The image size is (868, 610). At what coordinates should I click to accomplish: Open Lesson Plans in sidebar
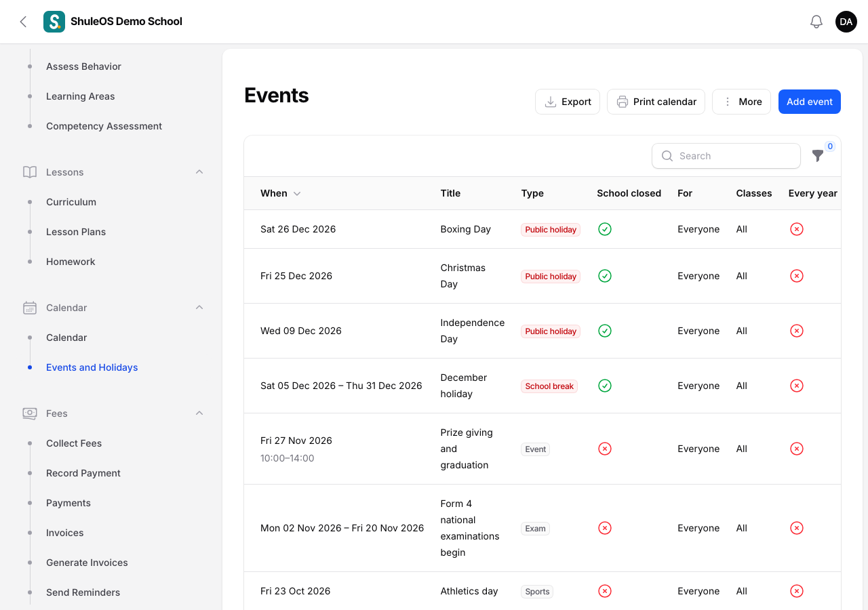click(76, 232)
